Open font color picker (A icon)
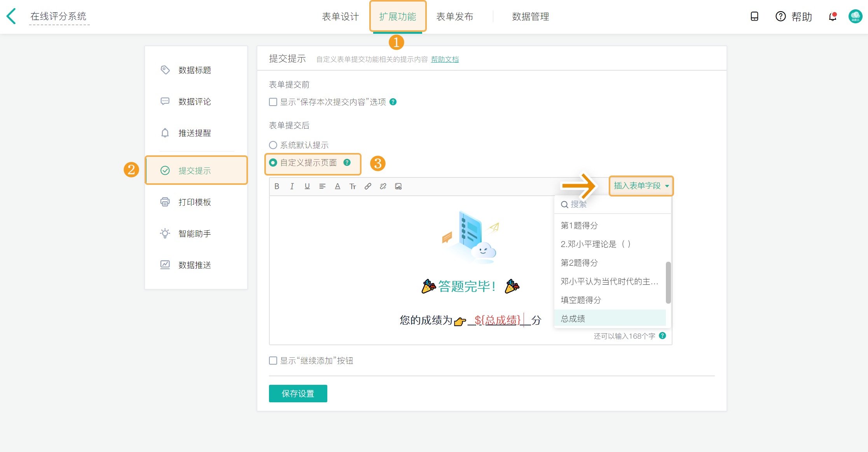868x452 pixels. click(x=337, y=186)
